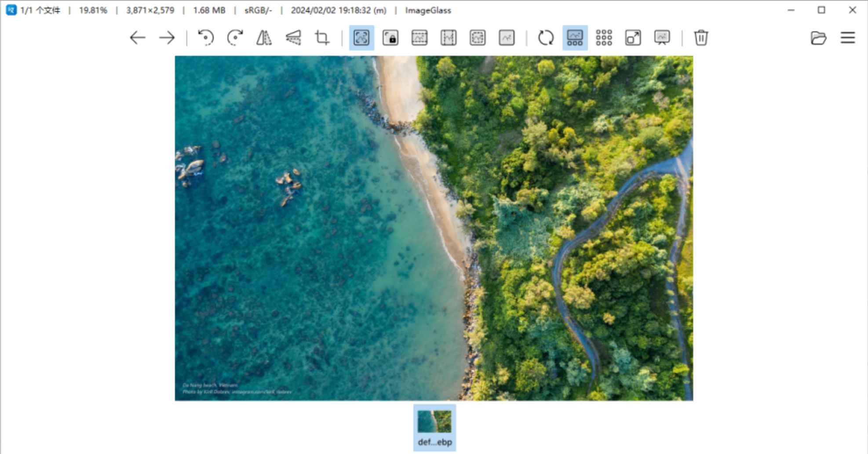Rotate the image clockwise
Screen dimensions: 868x454
click(x=236, y=38)
